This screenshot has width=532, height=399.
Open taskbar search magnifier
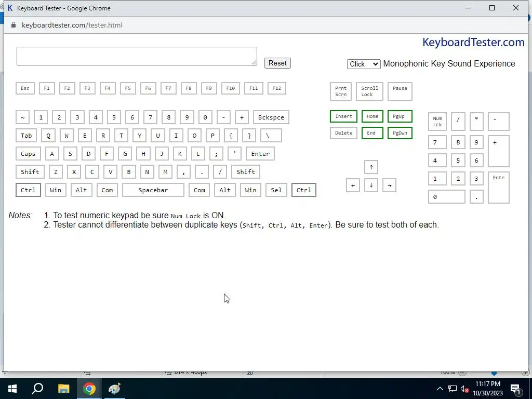[x=37, y=389]
